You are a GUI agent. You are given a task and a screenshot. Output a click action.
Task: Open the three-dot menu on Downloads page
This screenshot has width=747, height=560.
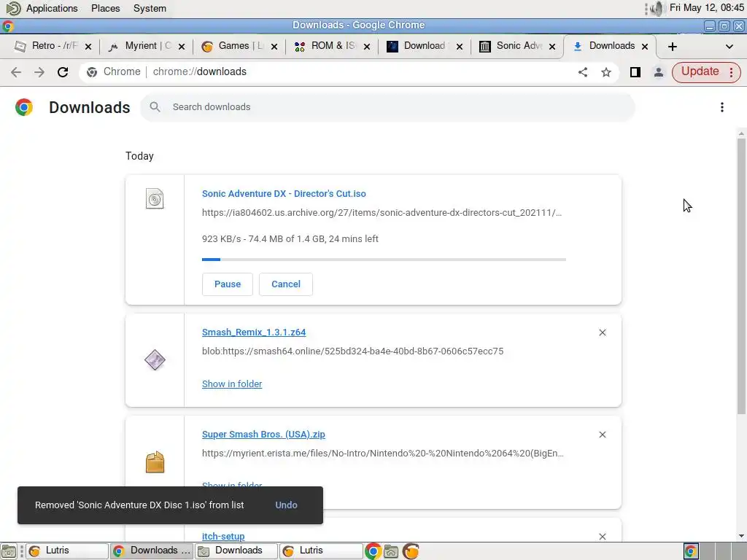click(x=722, y=107)
